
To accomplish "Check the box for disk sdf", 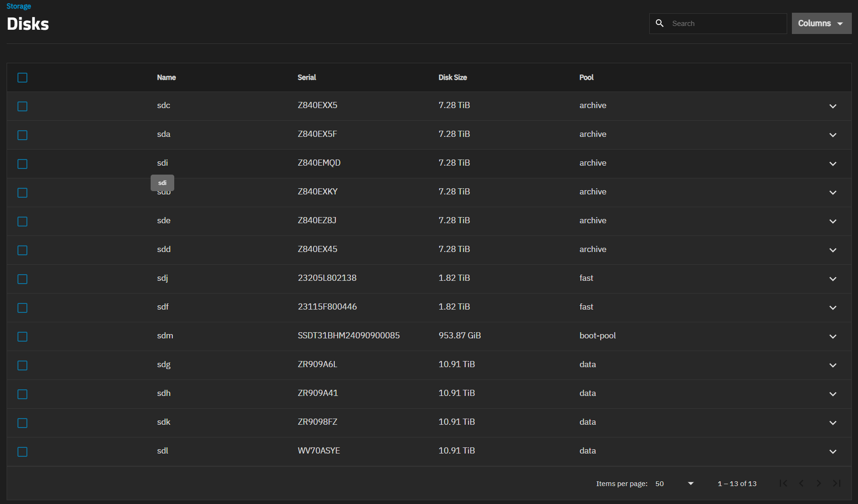I will [x=22, y=308].
